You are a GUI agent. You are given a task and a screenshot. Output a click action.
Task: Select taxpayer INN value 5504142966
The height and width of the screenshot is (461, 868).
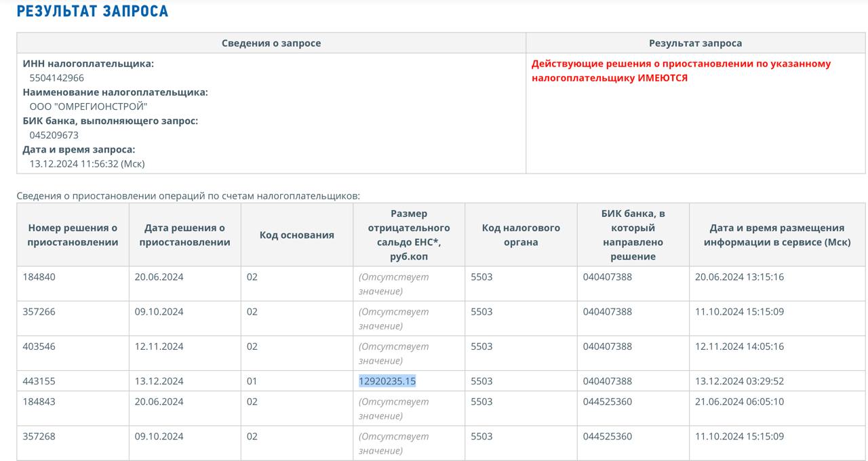pos(57,78)
